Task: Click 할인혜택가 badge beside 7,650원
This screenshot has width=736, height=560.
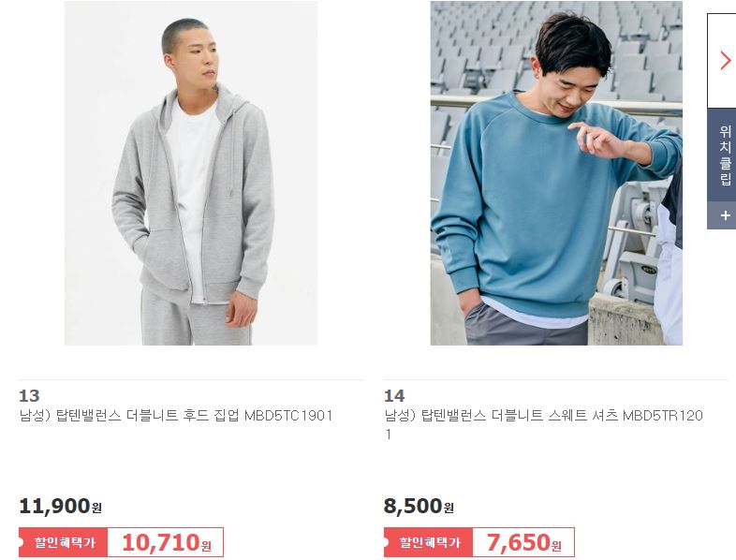Action: click(x=428, y=542)
